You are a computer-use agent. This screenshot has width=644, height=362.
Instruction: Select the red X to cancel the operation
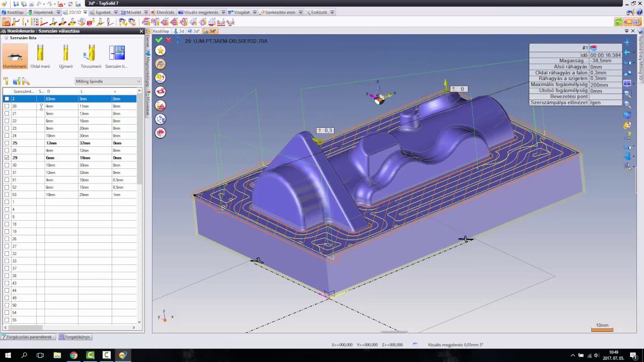(168, 40)
